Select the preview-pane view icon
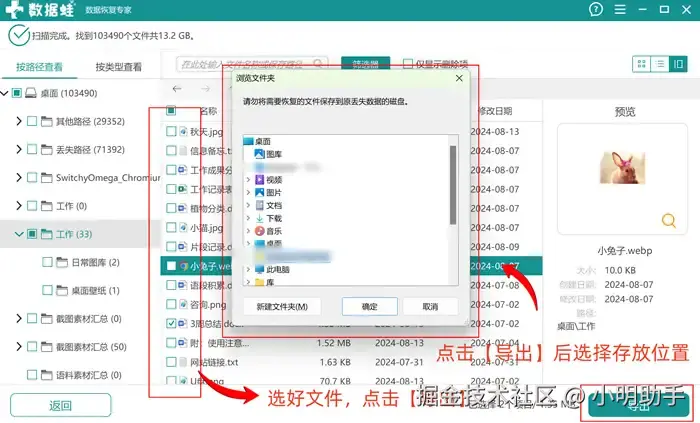Image resolution: width=700 pixels, height=423 pixels. (x=678, y=64)
